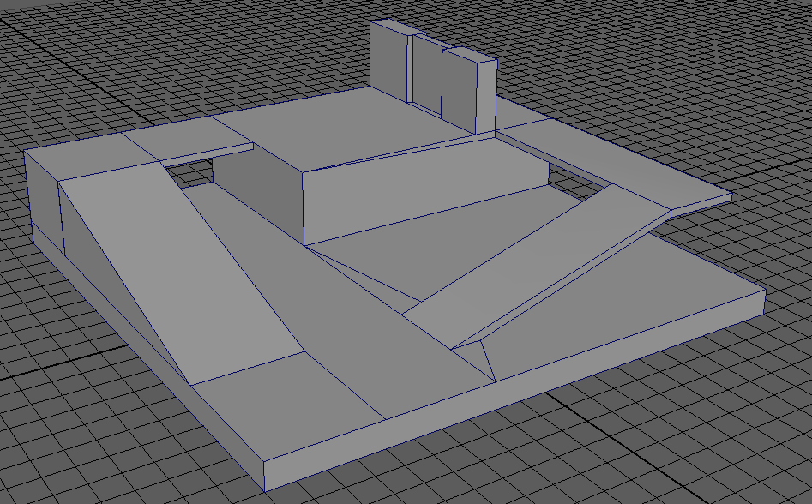Select the leftmost tall upright block
The width and height of the screenshot is (812, 504).
point(389,58)
